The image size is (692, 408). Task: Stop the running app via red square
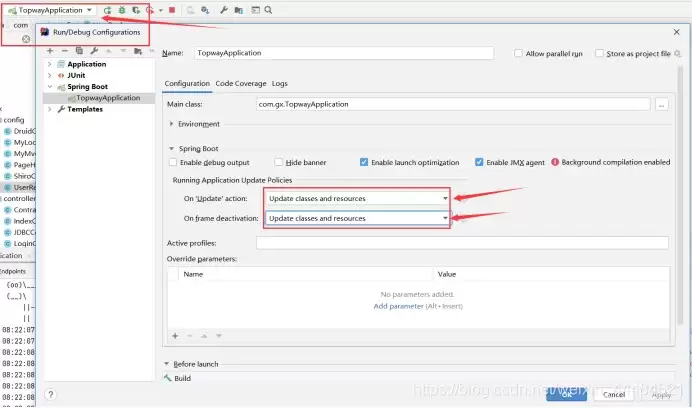point(172,10)
